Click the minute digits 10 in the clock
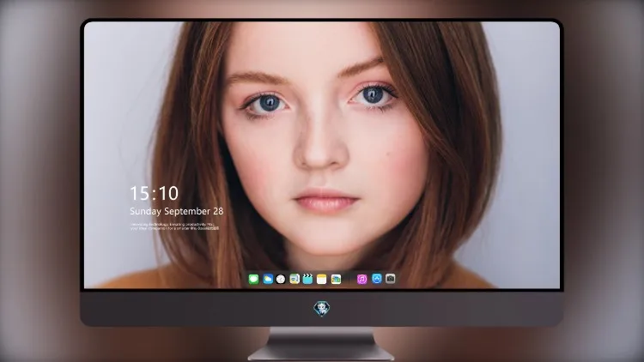 pos(168,193)
